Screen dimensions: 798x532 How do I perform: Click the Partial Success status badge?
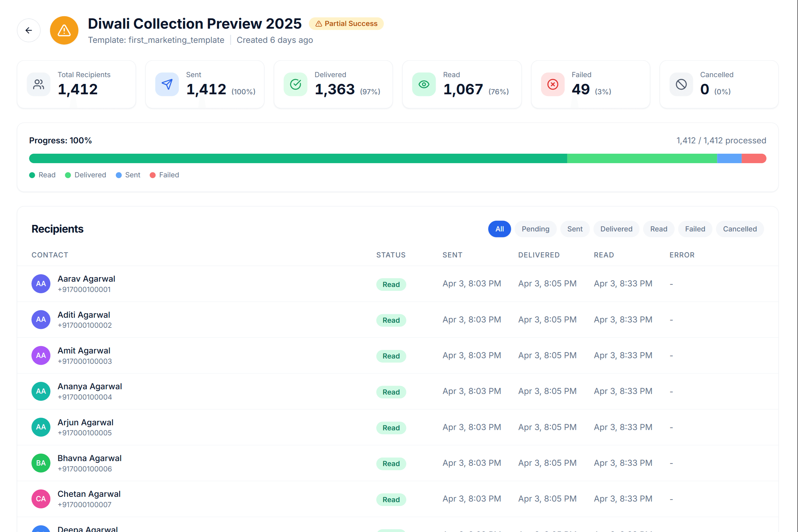coord(346,23)
